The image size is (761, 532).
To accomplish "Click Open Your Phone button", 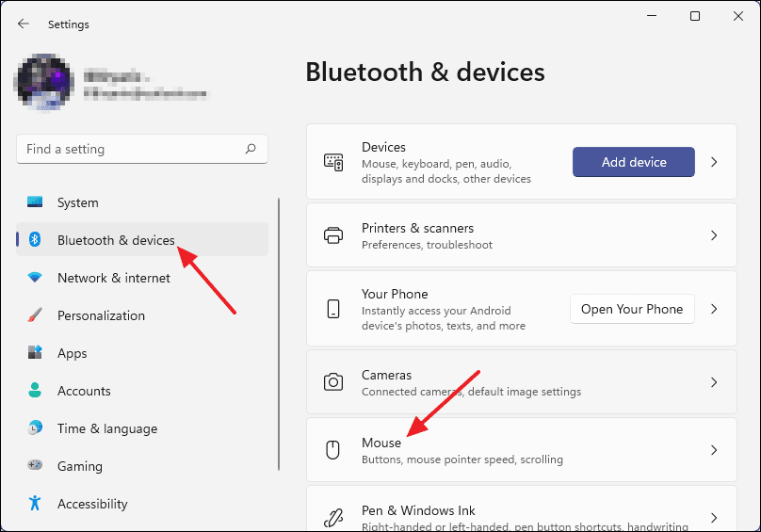I will 632,309.
